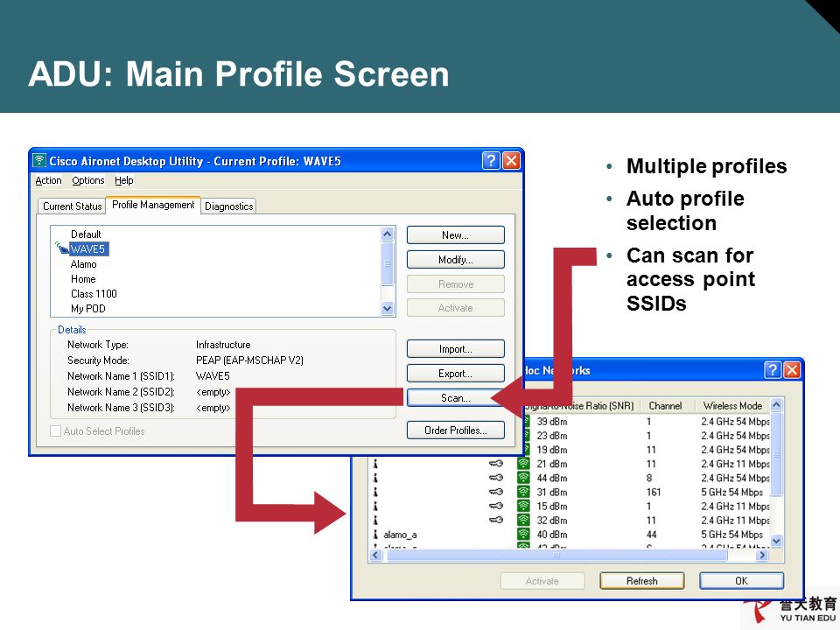
Task: Click the signal icon in the 21 dBm row
Action: click(523, 464)
